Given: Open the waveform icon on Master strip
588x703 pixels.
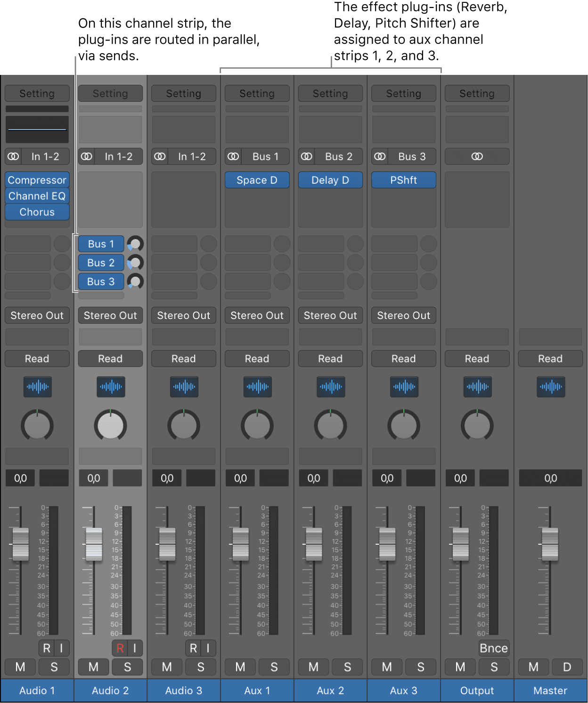Looking at the screenshot, I should click(551, 387).
